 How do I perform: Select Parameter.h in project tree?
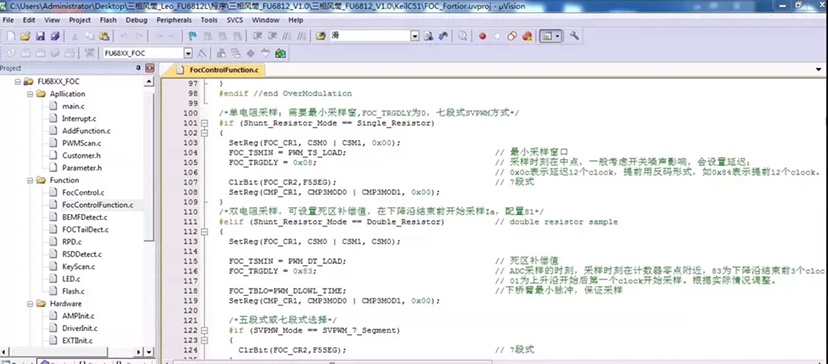[x=82, y=168]
